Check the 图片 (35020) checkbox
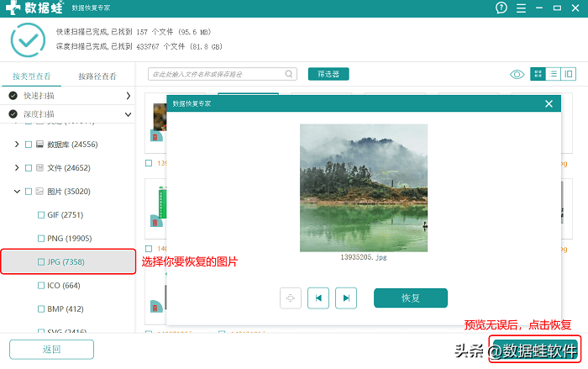 point(28,192)
